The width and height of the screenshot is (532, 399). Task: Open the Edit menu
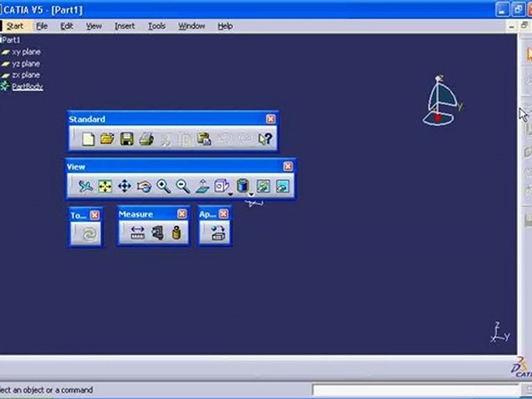click(66, 26)
